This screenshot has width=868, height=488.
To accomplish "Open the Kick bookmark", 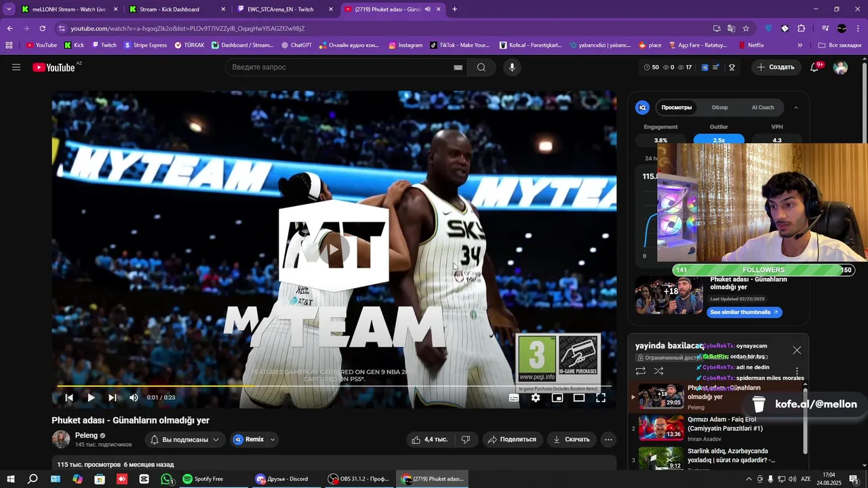I will pos(75,45).
